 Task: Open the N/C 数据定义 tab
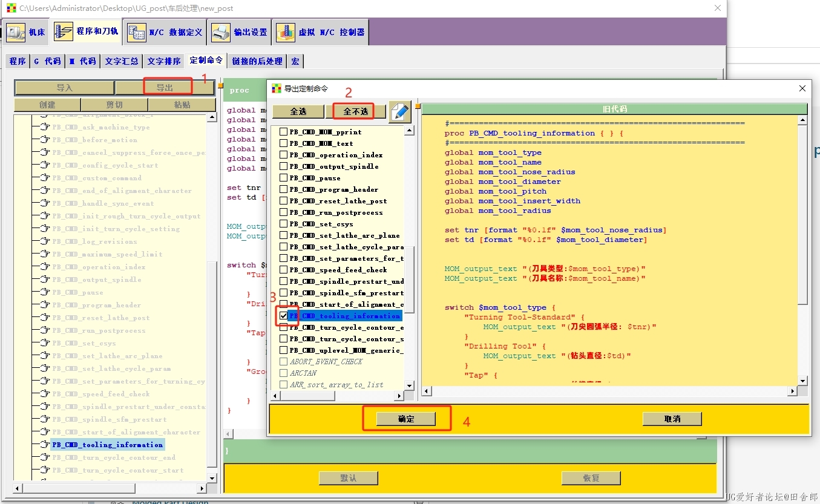pyautogui.click(x=165, y=32)
